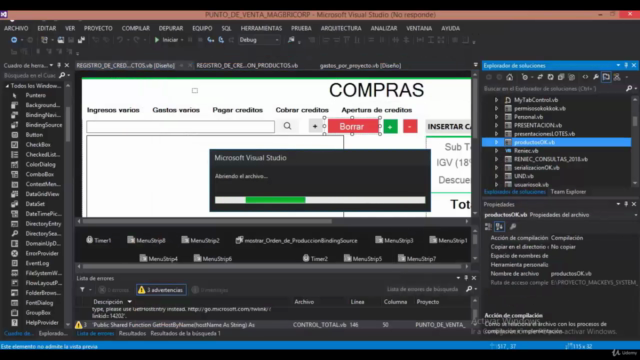Toggle Preview Selected Items in Solution Explorer
Image resolution: width=640 pixels, height=360 pixels.
tap(606, 77)
